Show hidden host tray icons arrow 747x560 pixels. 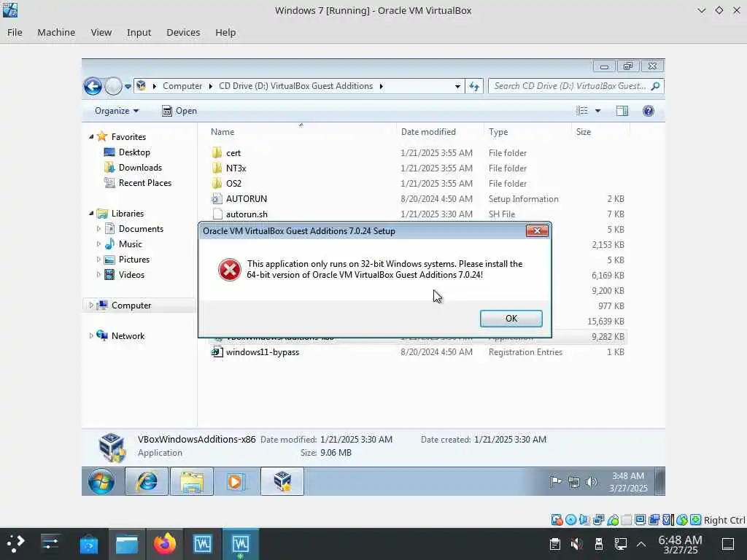click(x=641, y=544)
